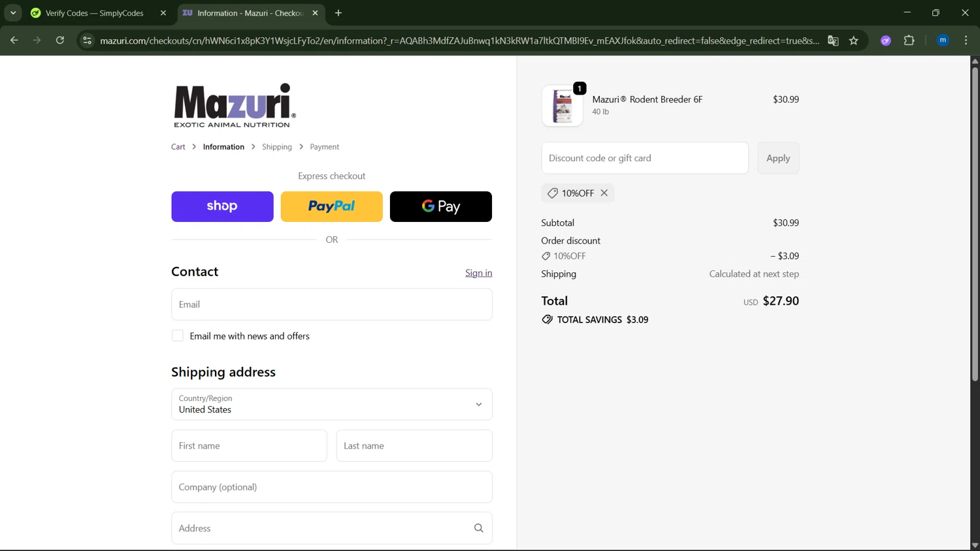This screenshot has height=551, width=980.
Task: Click the 10%OFF discount tag chip icon
Action: pyautogui.click(x=553, y=193)
